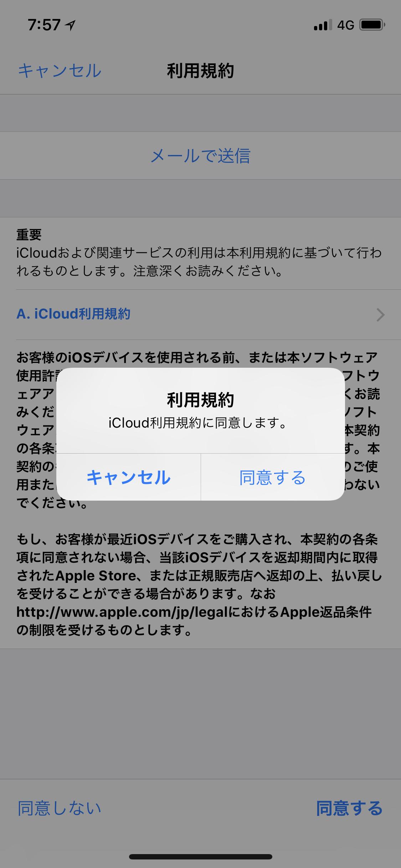Tap the location arrow icon in status bar
This screenshot has width=401, height=868.
coord(70,25)
